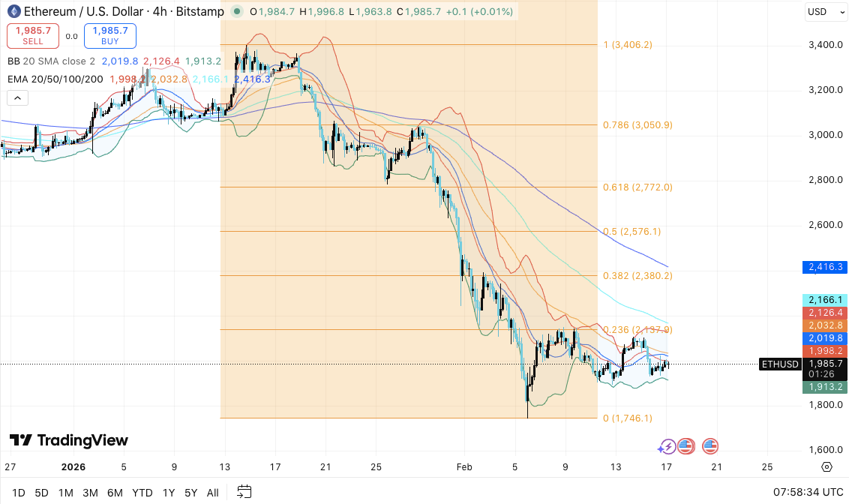
Task: Open the 07:58:34 UTC timezone menu
Action: click(806, 492)
